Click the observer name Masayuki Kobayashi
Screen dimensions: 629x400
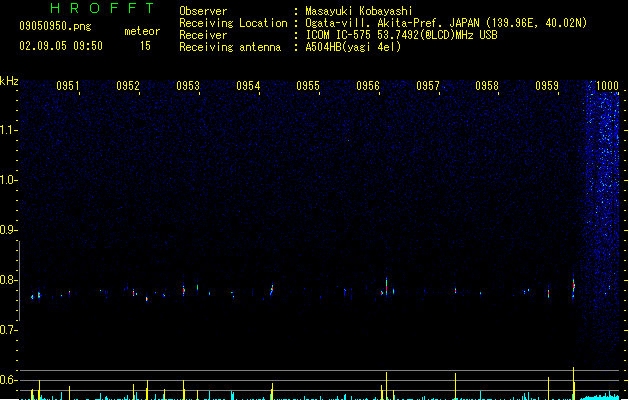coord(359,11)
